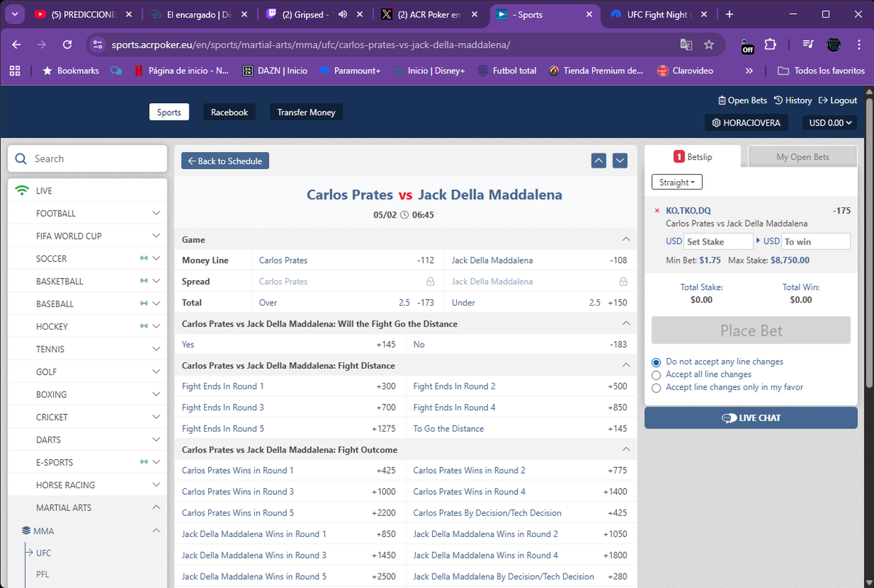This screenshot has height=588, width=874.
Task: Click the Logout link
Action: point(838,100)
